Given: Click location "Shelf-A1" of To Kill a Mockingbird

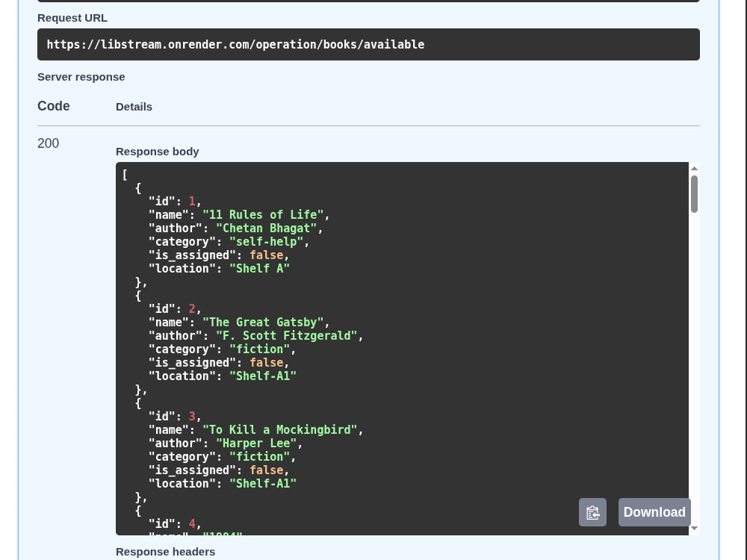Looking at the screenshot, I should pos(263,484).
